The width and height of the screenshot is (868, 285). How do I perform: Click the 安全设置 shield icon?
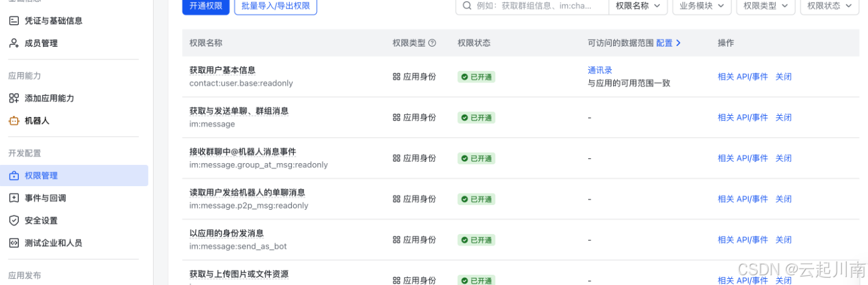14,221
